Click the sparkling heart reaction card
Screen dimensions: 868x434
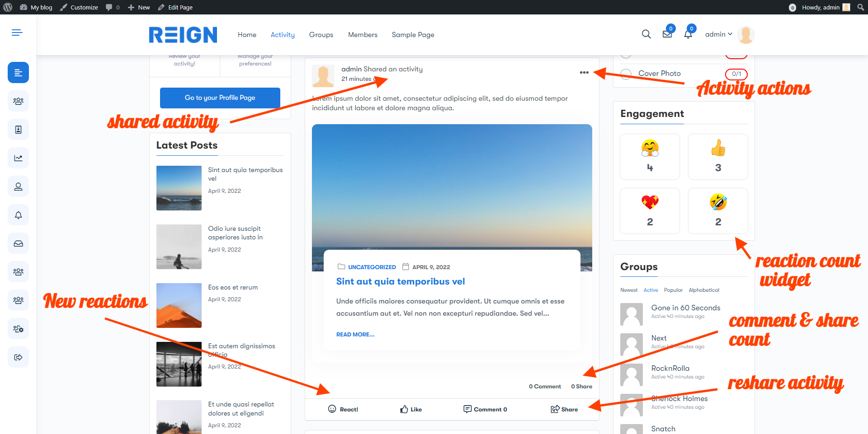[650, 211]
